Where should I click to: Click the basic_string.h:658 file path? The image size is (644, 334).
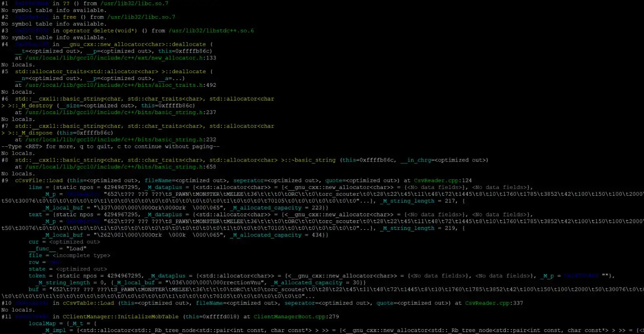[121, 167]
